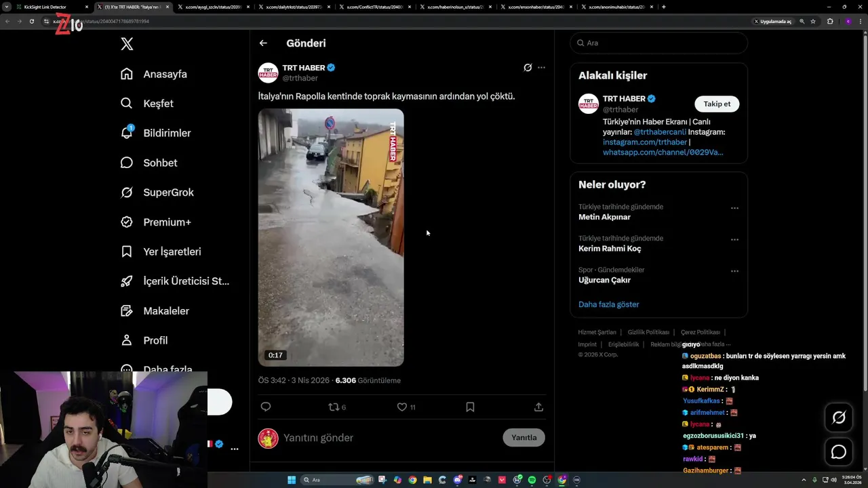Open SuperGrok from sidebar
The height and width of the screenshot is (488, 868).
157,192
